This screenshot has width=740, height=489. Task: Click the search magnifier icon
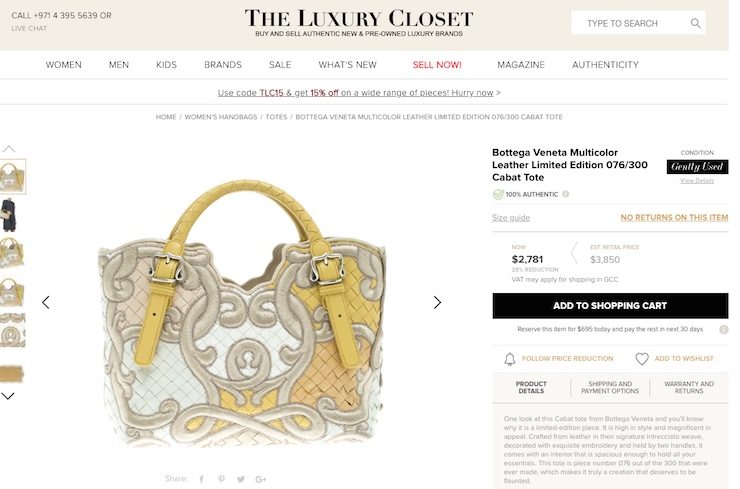[695, 23]
